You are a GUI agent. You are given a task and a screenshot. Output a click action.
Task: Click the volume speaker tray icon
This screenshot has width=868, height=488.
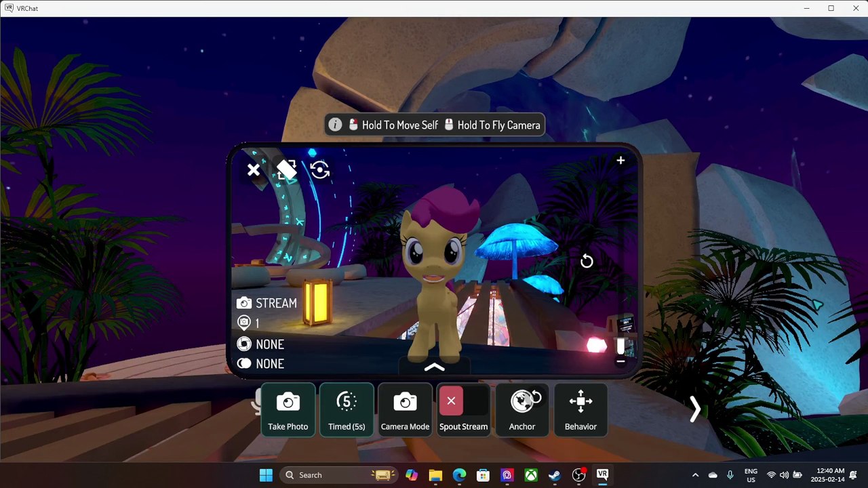784,475
